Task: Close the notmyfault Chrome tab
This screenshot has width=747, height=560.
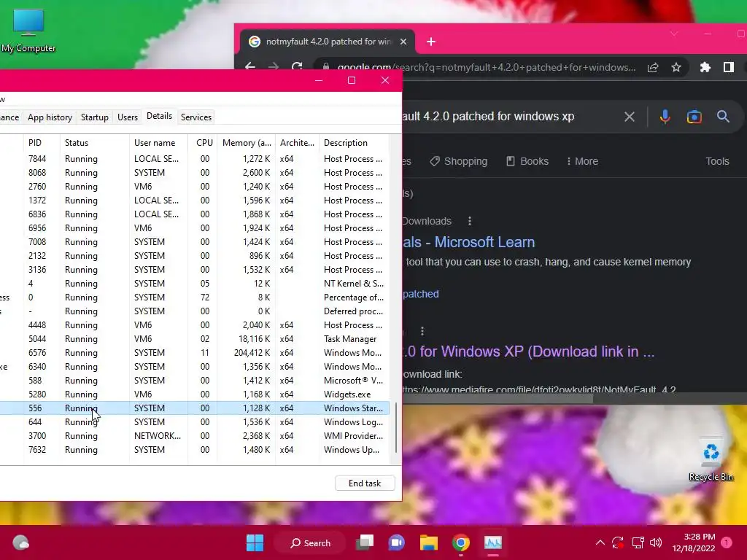Action: pyautogui.click(x=403, y=42)
